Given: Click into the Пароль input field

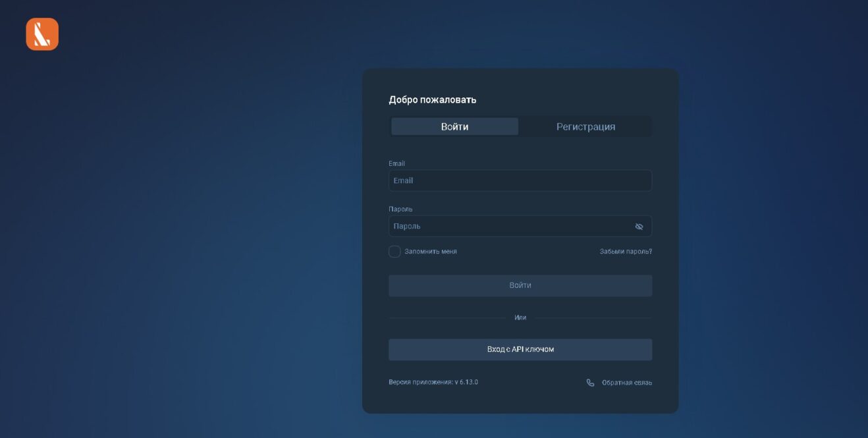Looking at the screenshot, I should (507, 227).
